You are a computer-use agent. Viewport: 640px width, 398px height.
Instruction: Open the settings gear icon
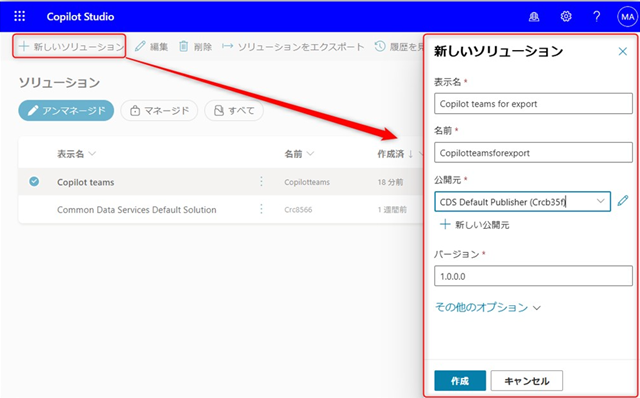click(566, 17)
